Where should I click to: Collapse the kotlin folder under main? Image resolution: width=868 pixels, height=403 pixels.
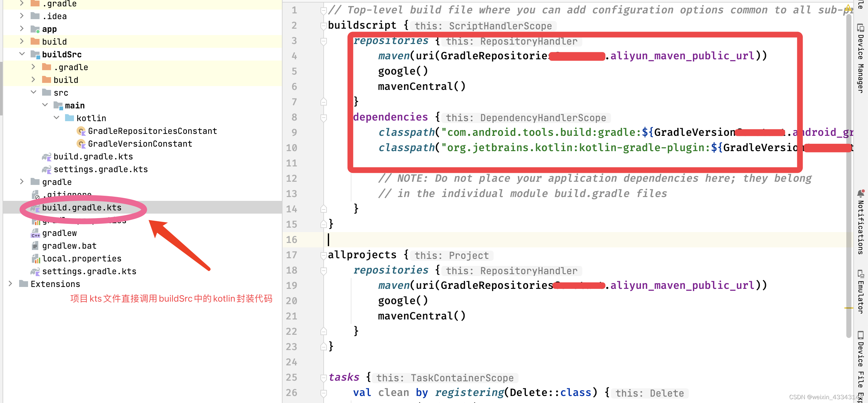(57, 118)
